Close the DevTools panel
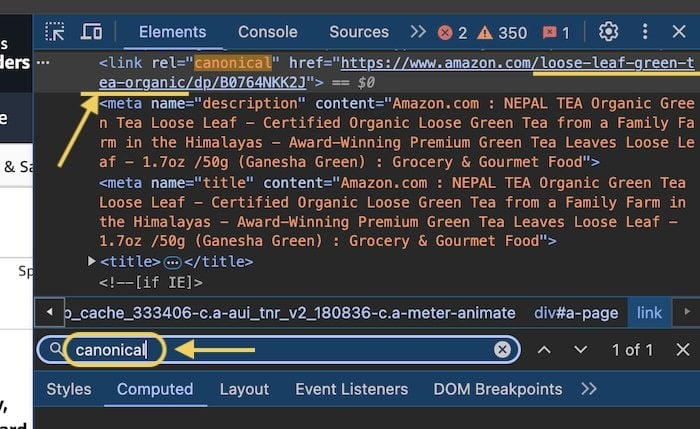The width and height of the screenshot is (700, 429). 679,32
